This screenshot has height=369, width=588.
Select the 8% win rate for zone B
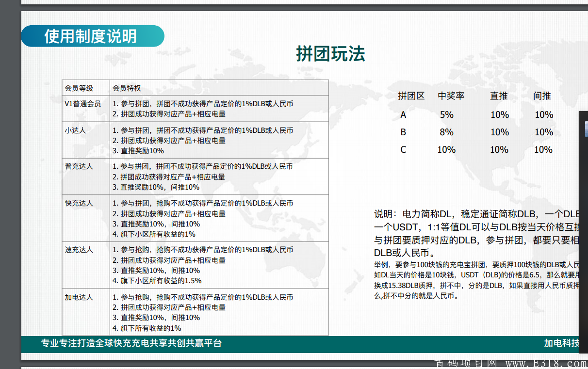pos(446,132)
